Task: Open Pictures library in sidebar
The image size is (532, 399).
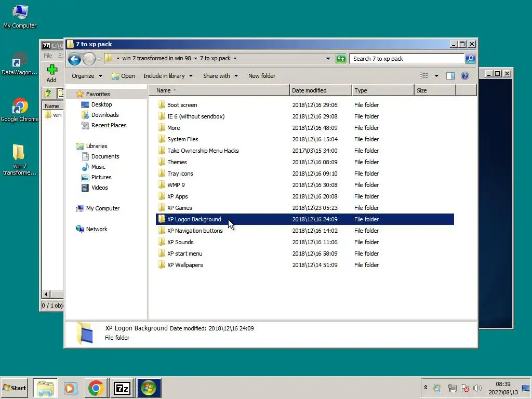Action: point(101,178)
